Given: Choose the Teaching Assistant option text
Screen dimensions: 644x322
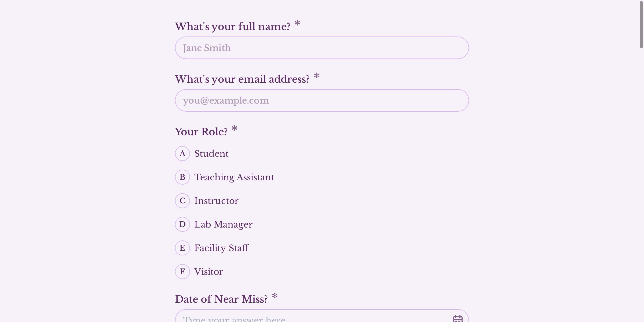Looking at the screenshot, I should 234,177.
